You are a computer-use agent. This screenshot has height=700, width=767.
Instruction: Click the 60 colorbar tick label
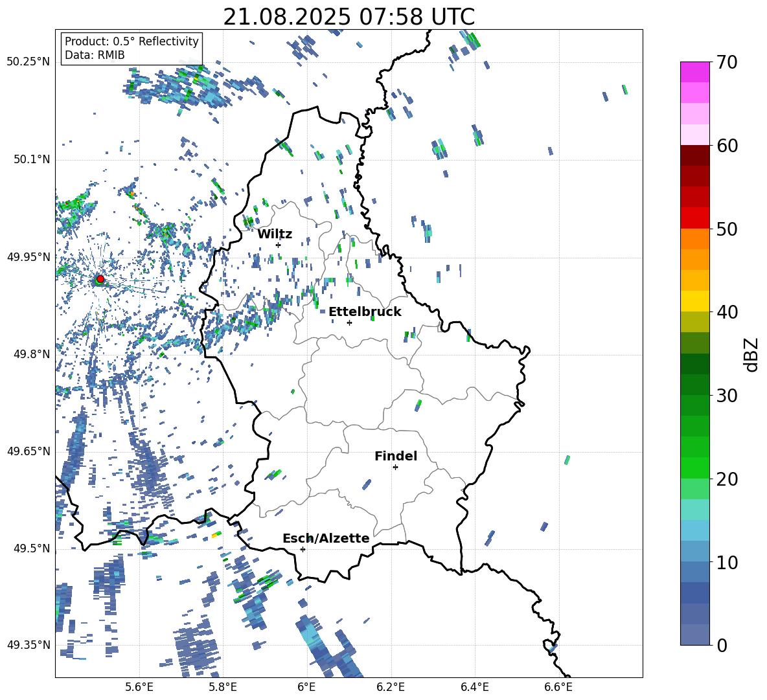coord(727,146)
